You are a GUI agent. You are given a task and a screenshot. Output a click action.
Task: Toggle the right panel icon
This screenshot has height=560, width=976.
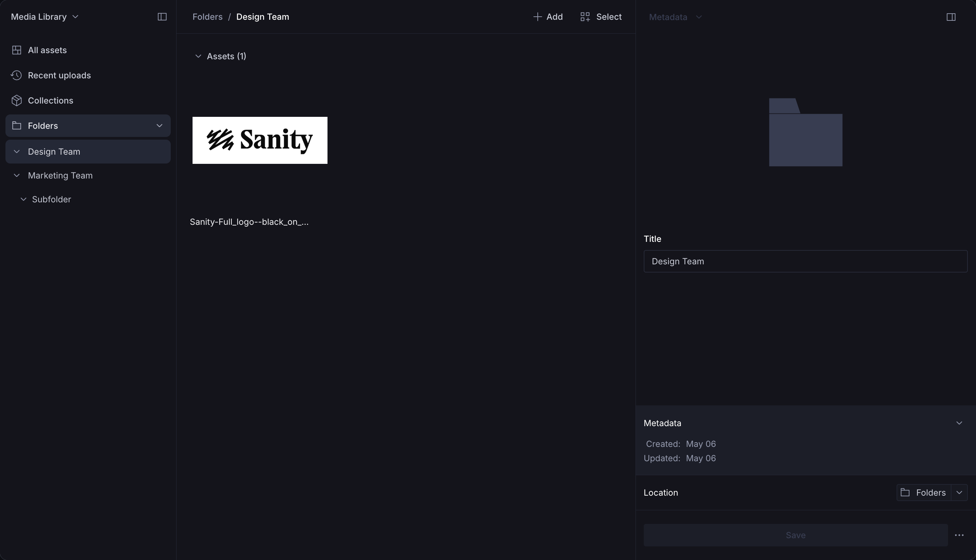[x=950, y=17]
